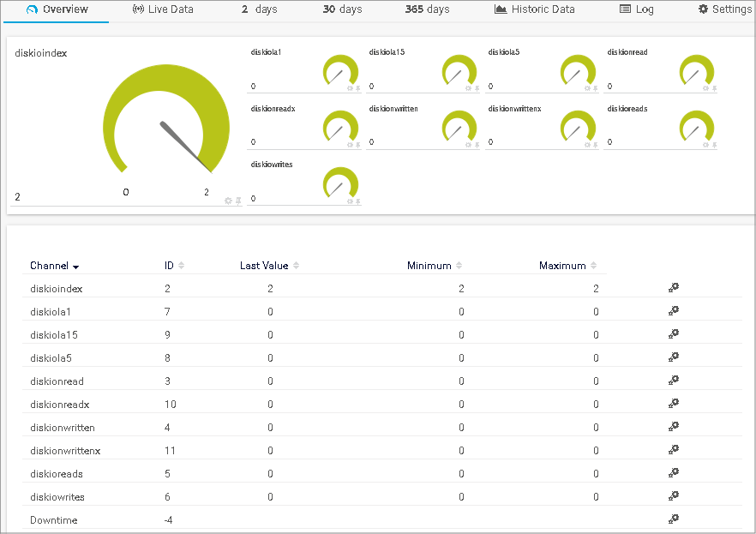The height and width of the screenshot is (534, 756).
Task: Toggle pin icon on diskiowrites gauge
Action: tap(357, 200)
